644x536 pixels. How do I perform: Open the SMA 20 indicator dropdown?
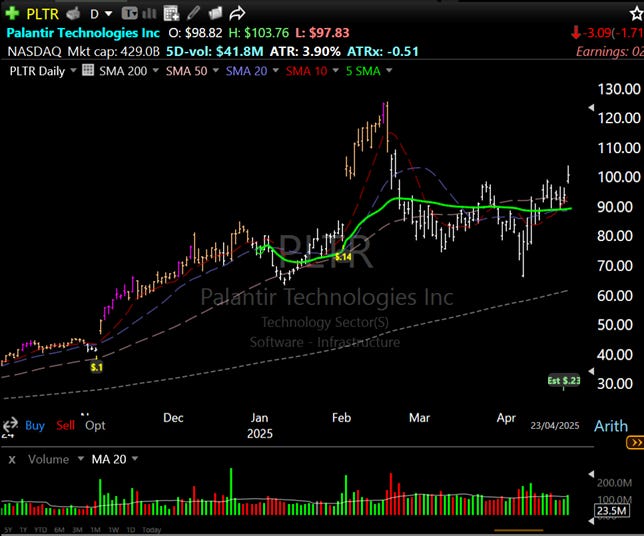tap(276, 70)
